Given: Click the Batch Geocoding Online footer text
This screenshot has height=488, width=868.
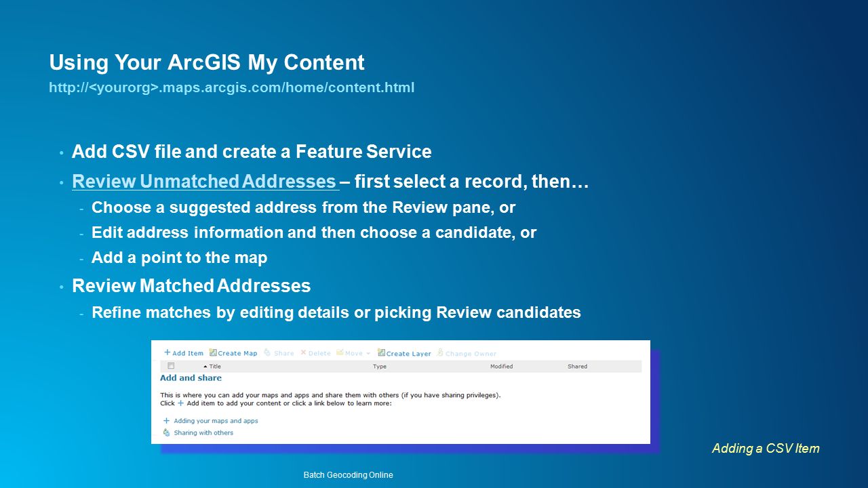Looking at the screenshot, I should (x=349, y=475).
